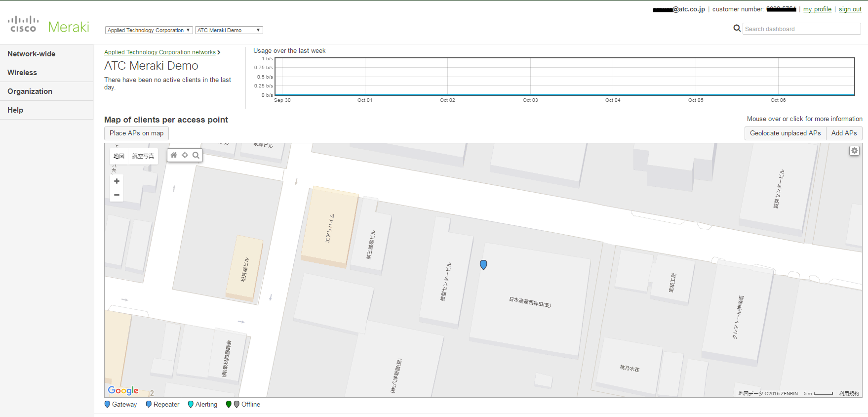Switch map to 航空写真 aerial view
The width and height of the screenshot is (868, 417).
tap(143, 156)
